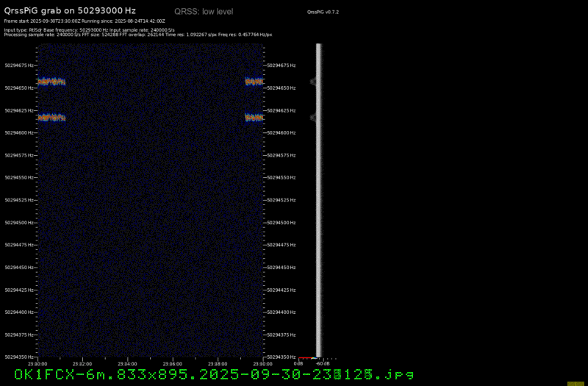Click 50294625 Hz on the left frequency axis
The height and width of the screenshot is (386, 588).
click(19, 111)
